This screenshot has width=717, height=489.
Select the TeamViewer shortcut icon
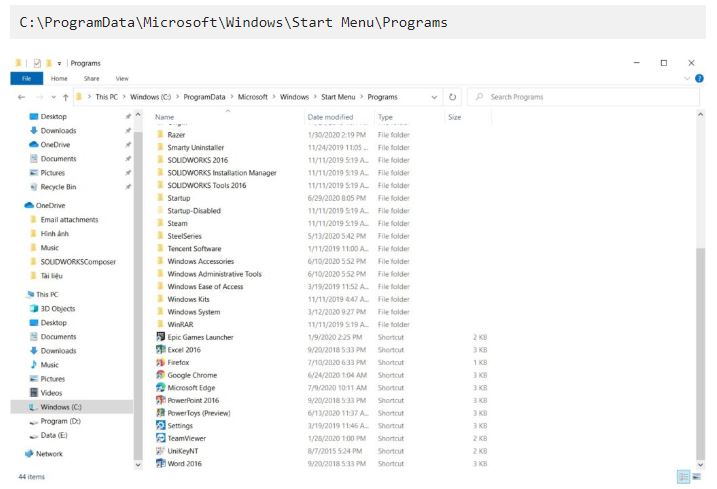pyautogui.click(x=161, y=438)
